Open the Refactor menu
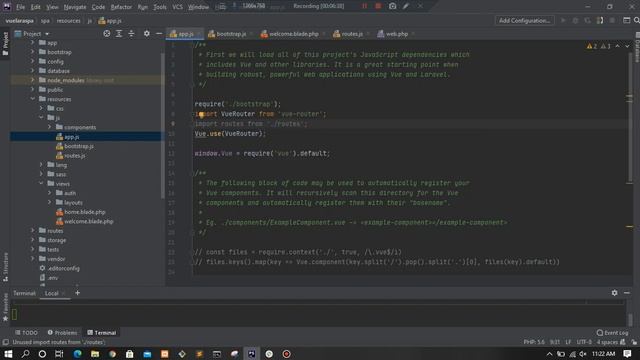This screenshot has width=640, height=360. [121, 7]
